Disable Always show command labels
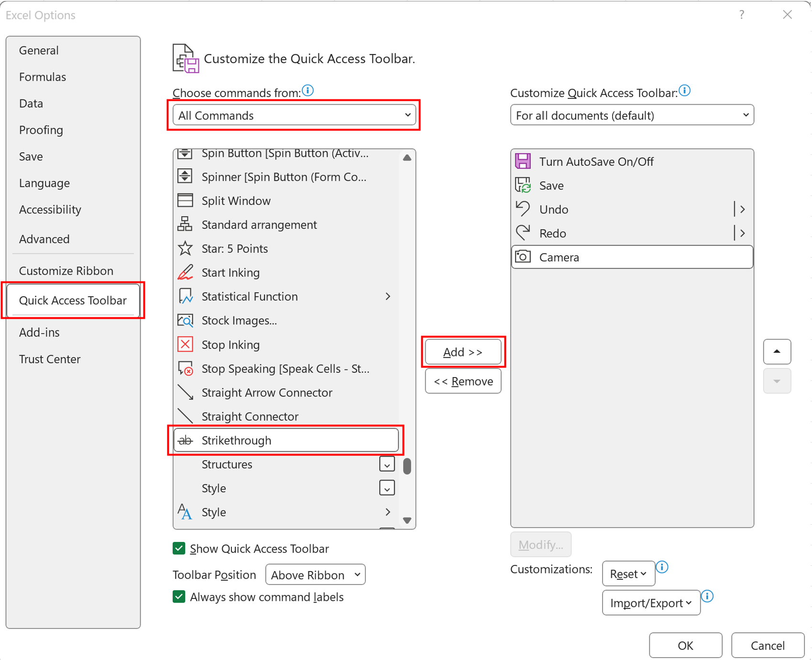 (x=179, y=596)
